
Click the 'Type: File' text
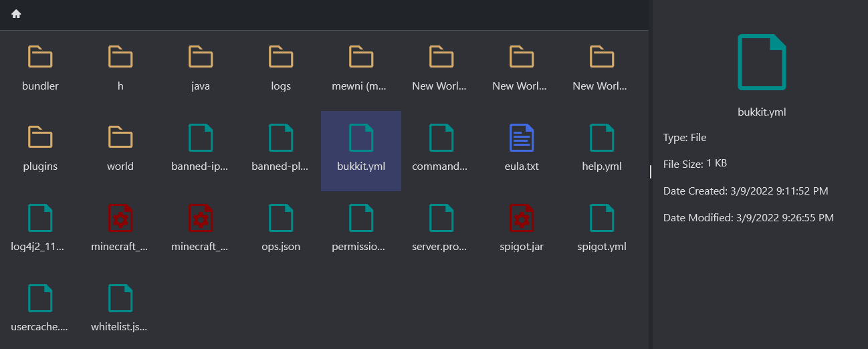685,138
